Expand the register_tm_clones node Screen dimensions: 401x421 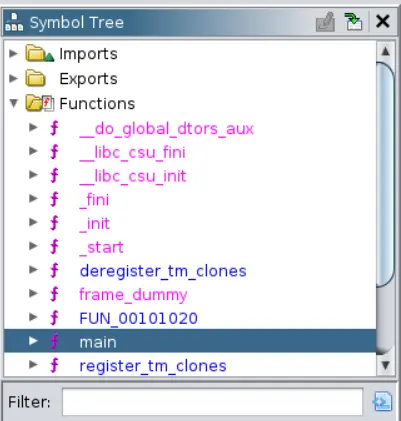tap(33, 364)
